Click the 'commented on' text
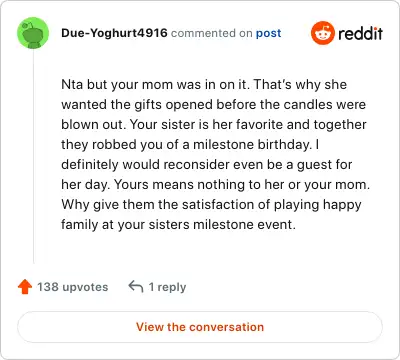The width and height of the screenshot is (400, 360). 212,33
